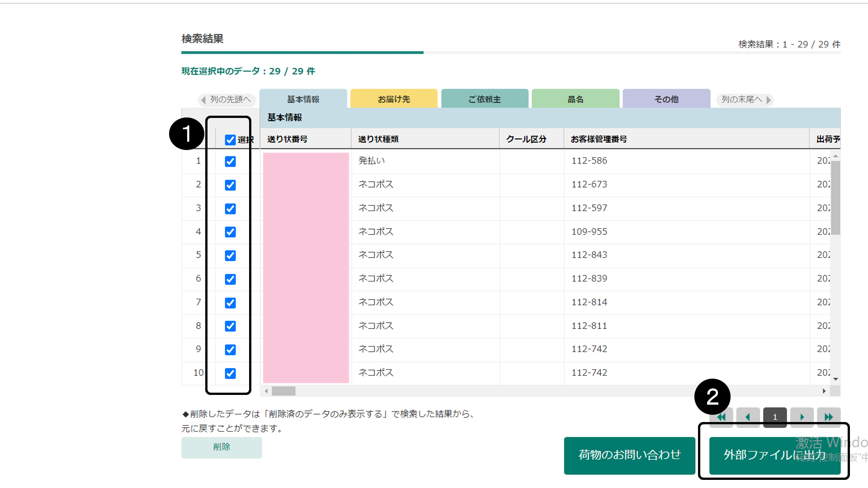The width and height of the screenshot is (868, 488).
Task: Go to previous results page
Action: click(748, 417)
